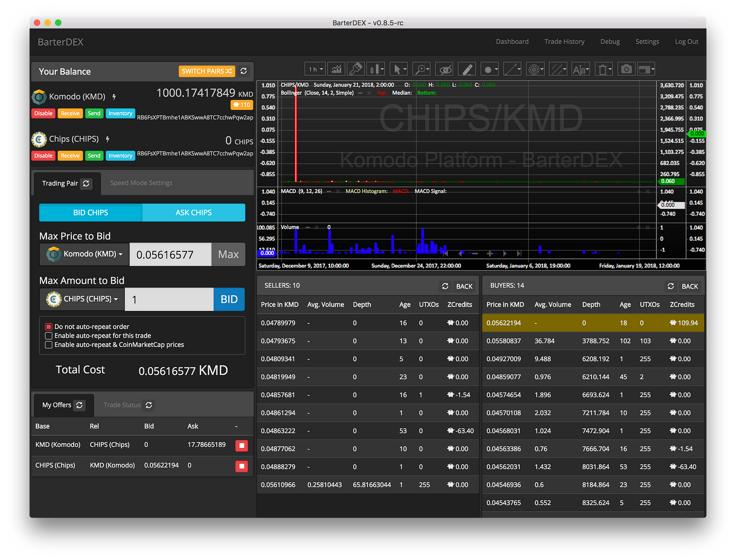The width and height of the screenshot is (736, 560).
Task: Refresh the Trading Pair tab
Action: [x=86, y=184]
